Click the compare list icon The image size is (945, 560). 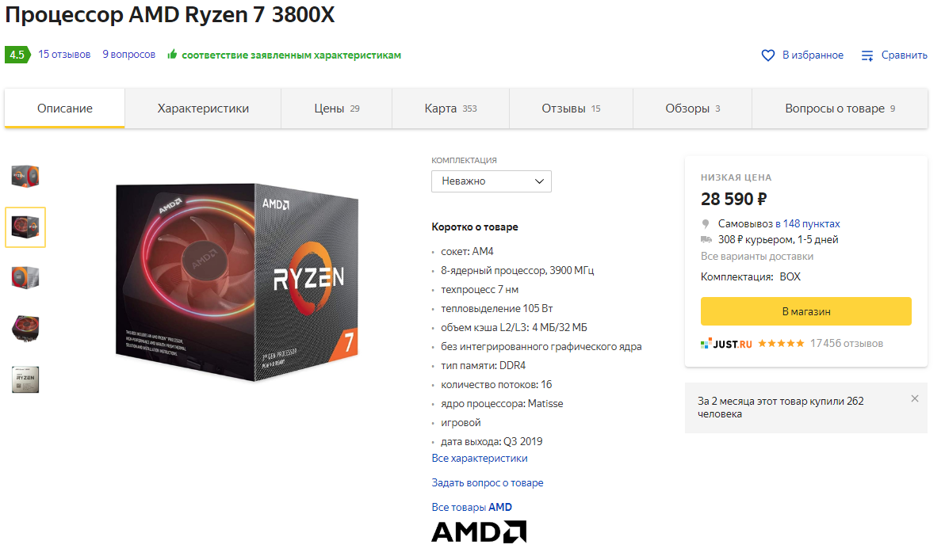click(x=867, y=55)
